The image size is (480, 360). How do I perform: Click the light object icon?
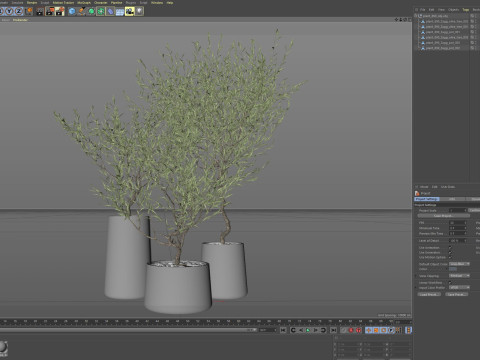[139, 11]
